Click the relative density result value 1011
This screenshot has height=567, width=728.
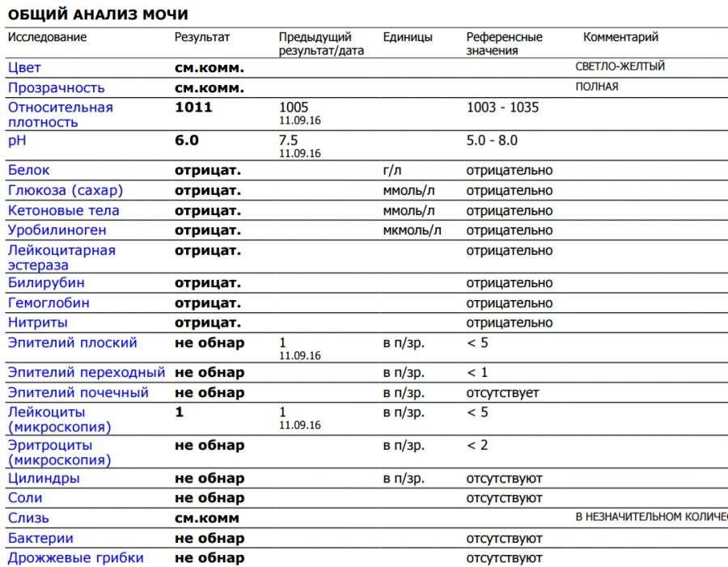(x=193, y=108)
